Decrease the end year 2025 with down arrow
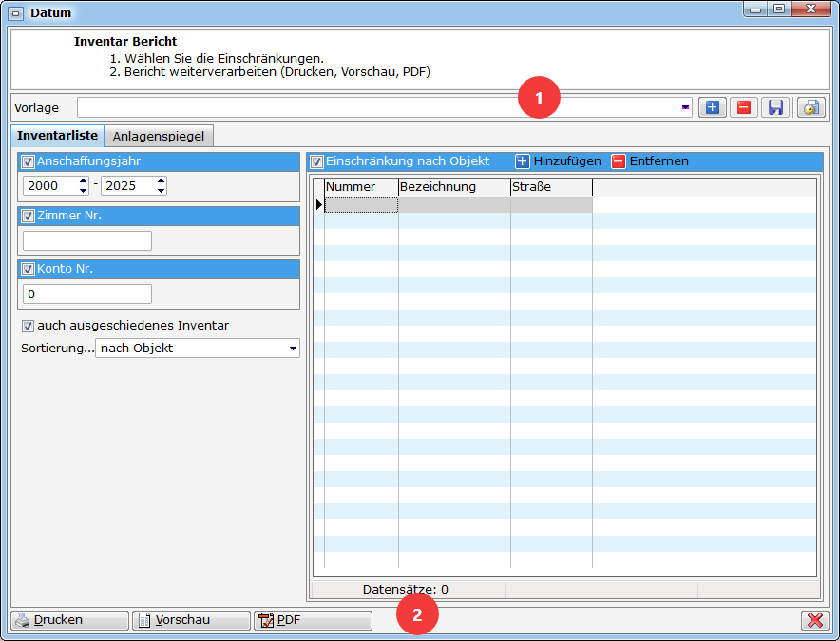This screenshot has width=840, height=641. [x=161, y=190]
